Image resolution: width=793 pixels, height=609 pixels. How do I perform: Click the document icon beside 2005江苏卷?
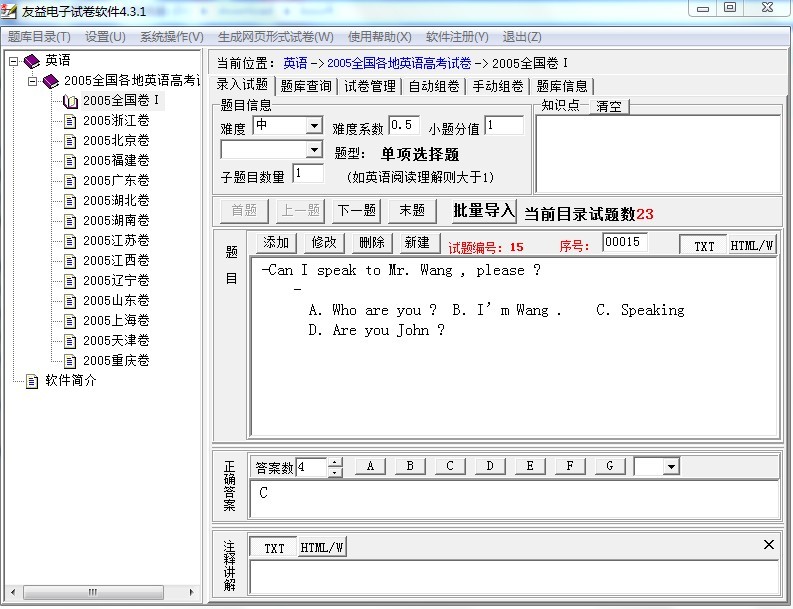tap(70, 241)
